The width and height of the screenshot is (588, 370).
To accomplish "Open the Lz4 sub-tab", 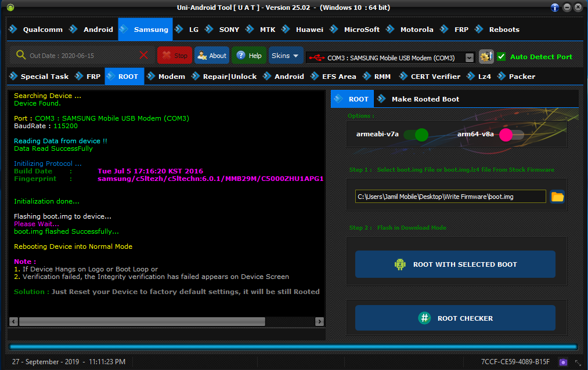I will (479, 77).
